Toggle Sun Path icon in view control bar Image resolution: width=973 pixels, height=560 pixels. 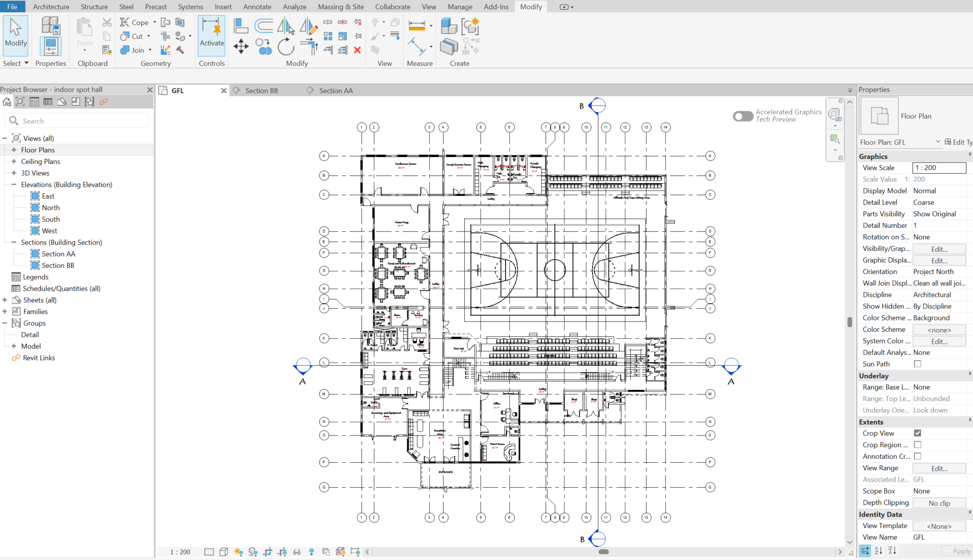(x=238, y=552)
